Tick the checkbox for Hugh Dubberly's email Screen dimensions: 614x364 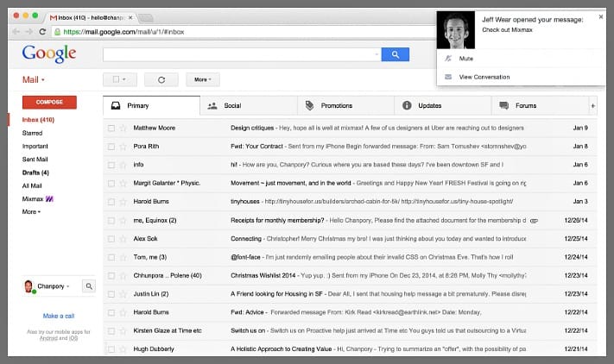(x=111, y=347)
